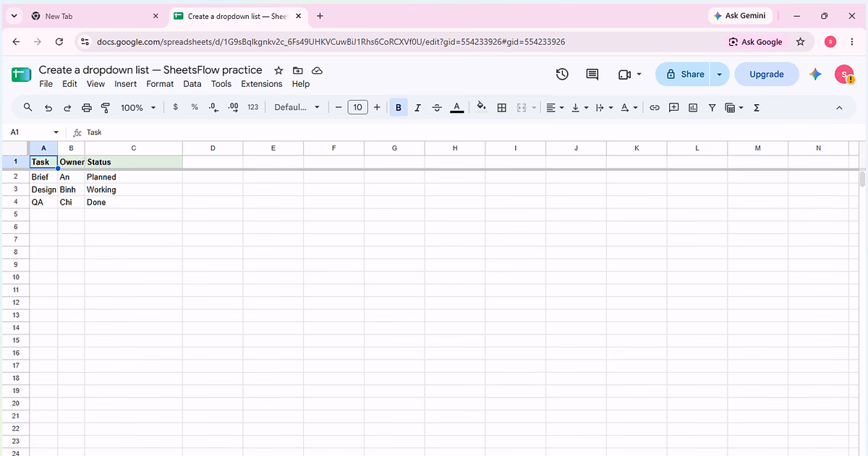The width and height of the screenshot is (868, 456).
Task: Insert a comment from toolbar
Action: tap(673, 107)
